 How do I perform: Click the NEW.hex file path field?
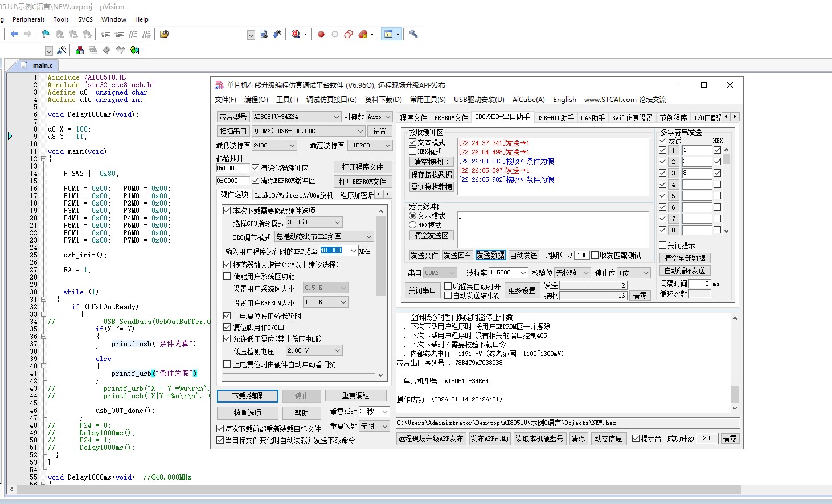click(567, 423)
